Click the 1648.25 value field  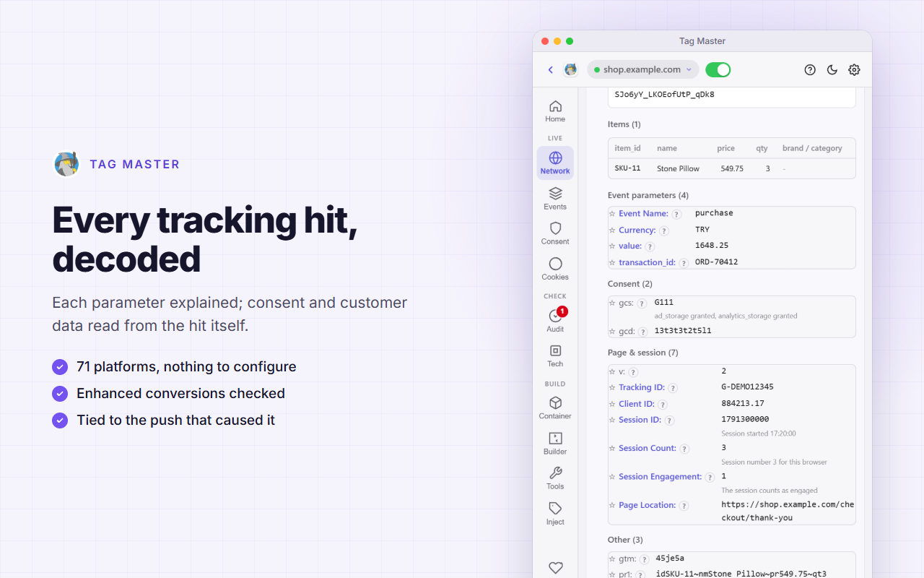711,246
